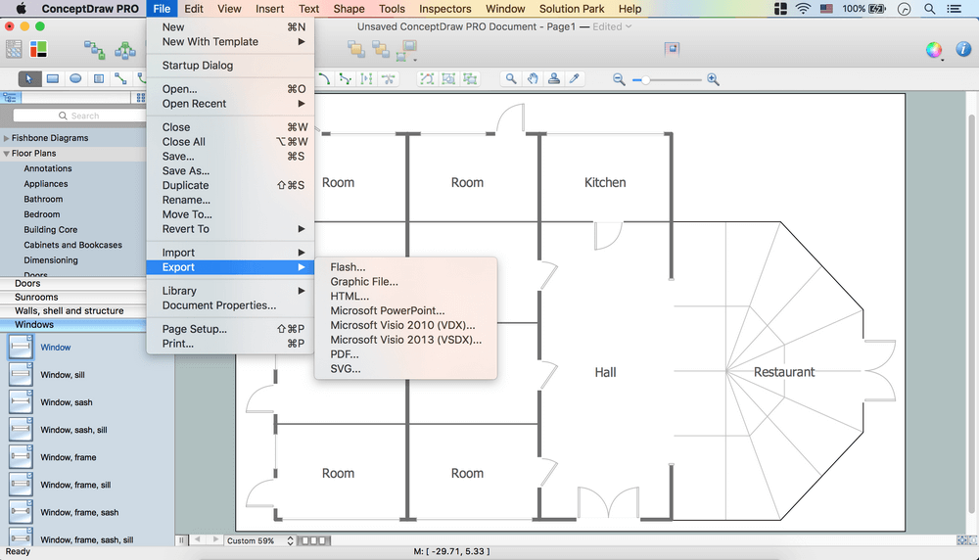The width and height of the screenshot is (979, 560).
Task: Click the tree connection mode icon
Action: 125,50
